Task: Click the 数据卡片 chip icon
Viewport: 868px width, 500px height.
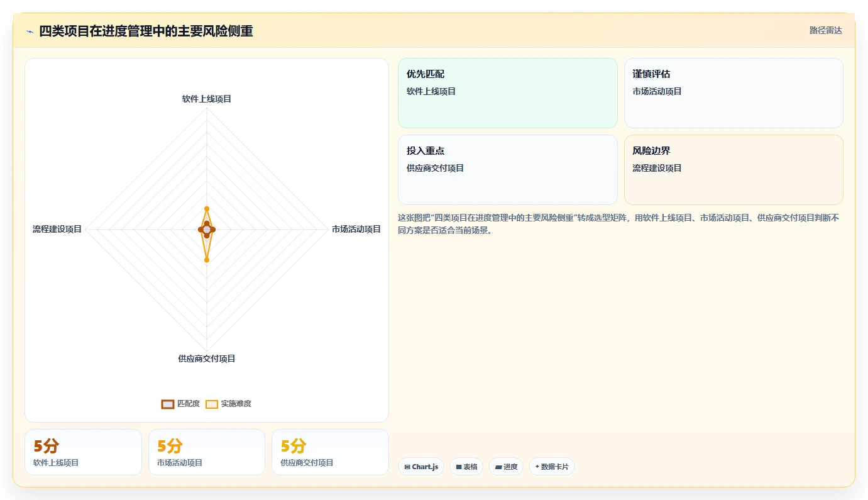Action: pyautogui.click(x=537, y=467)
